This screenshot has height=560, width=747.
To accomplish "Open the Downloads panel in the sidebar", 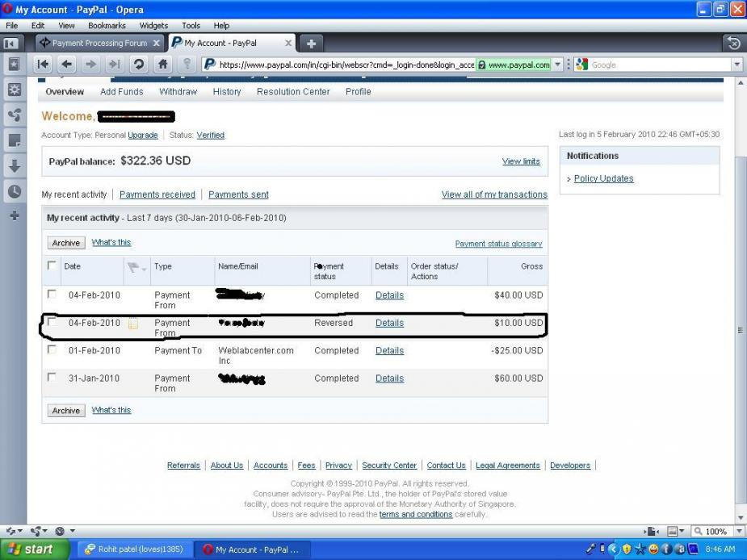I will [x=15, y=165].
